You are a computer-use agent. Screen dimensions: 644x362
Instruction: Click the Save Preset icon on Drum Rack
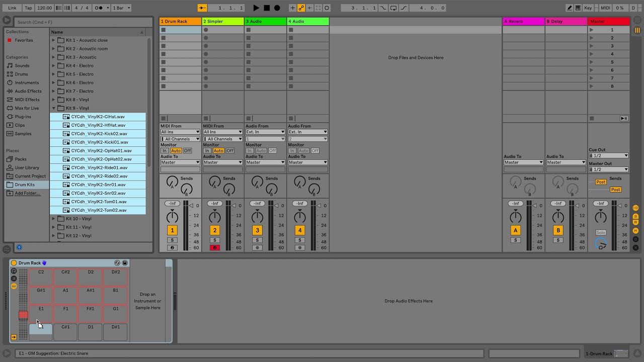(x=125, y=263)
